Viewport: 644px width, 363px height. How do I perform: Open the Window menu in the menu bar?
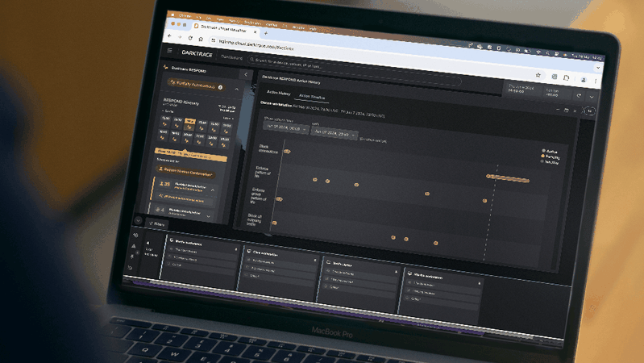click(298, 27)
